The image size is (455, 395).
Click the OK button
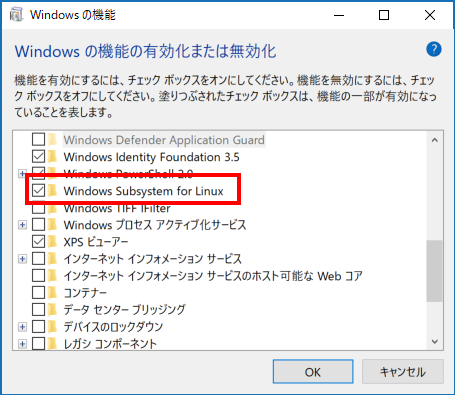313,371
